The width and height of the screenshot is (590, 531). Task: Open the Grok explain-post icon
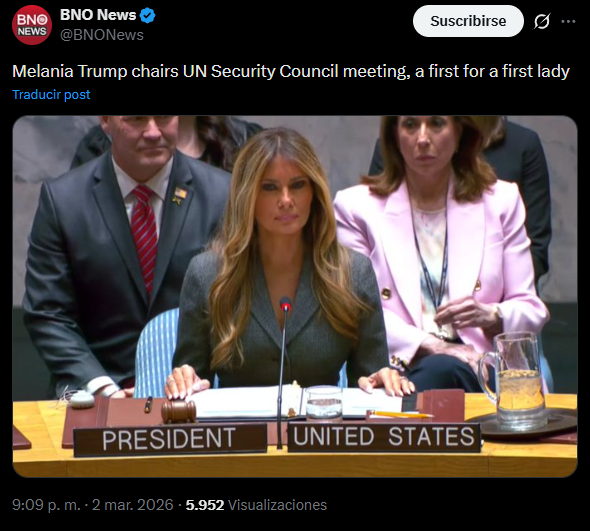coord(542,21)
